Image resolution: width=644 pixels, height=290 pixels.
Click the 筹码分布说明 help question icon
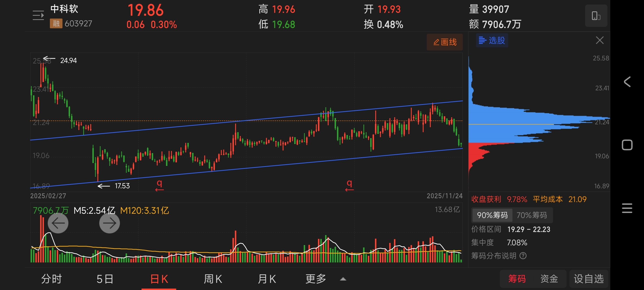(523, 256)
